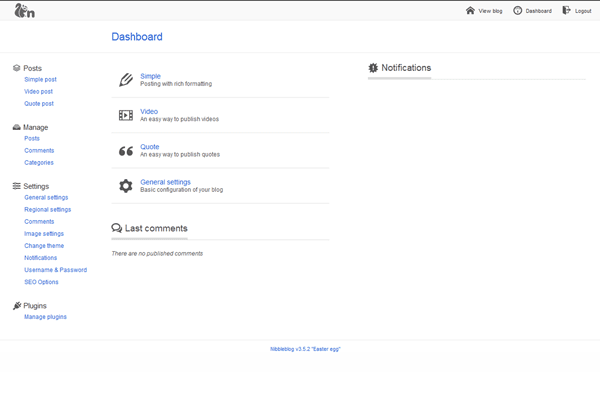Open Simple post from sidebar
Image resolution: width=600 pixels, height=400 pixels.
(x=40, y=79)
